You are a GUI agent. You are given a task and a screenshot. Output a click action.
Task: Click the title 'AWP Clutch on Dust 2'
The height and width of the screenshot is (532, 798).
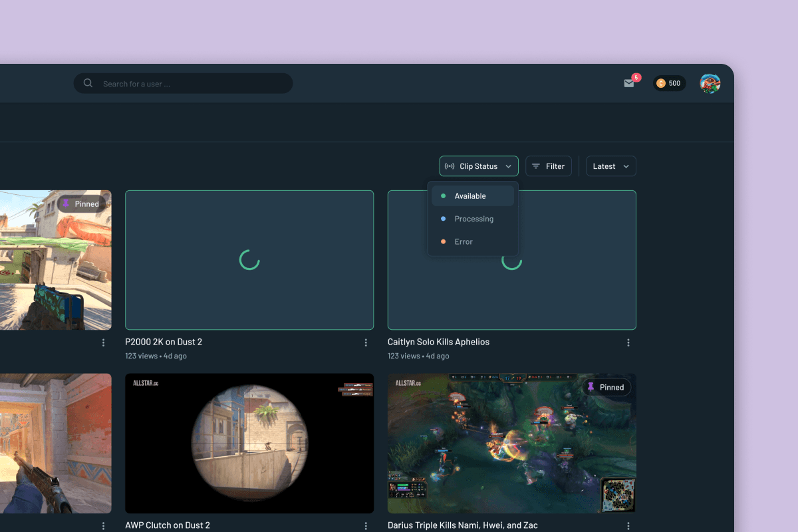[168, 525]
